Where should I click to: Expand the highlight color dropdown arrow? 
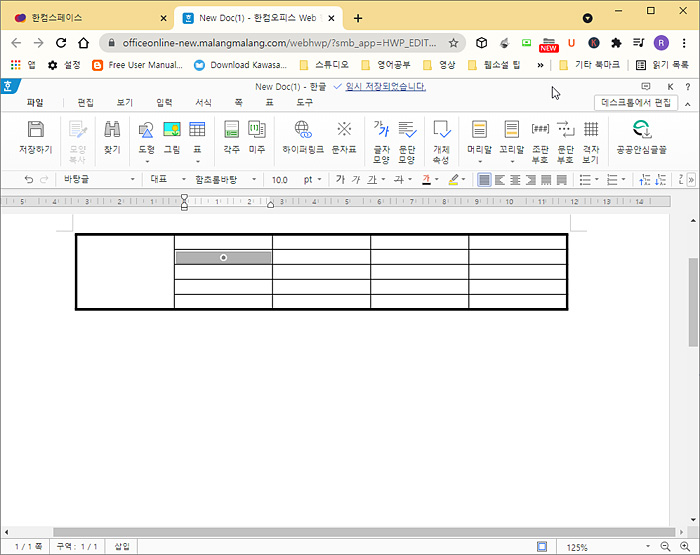click(463, 179)
